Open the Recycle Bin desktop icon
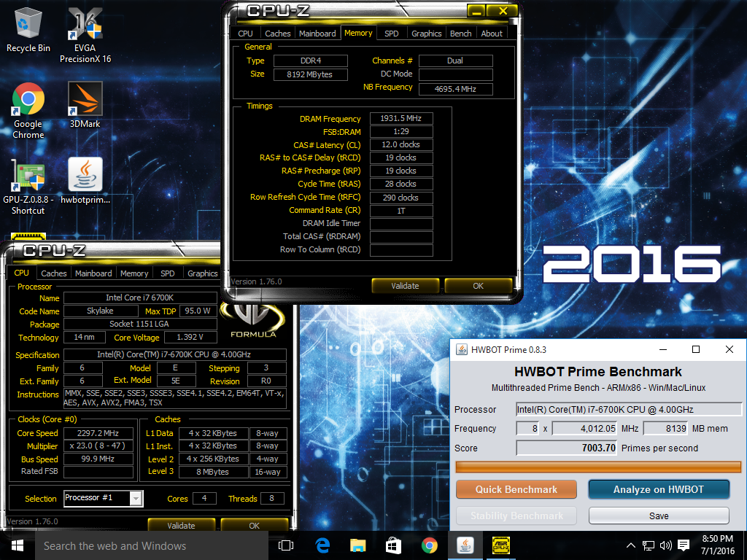The height and width of the screenshot is (560, 747). (28, 29)
